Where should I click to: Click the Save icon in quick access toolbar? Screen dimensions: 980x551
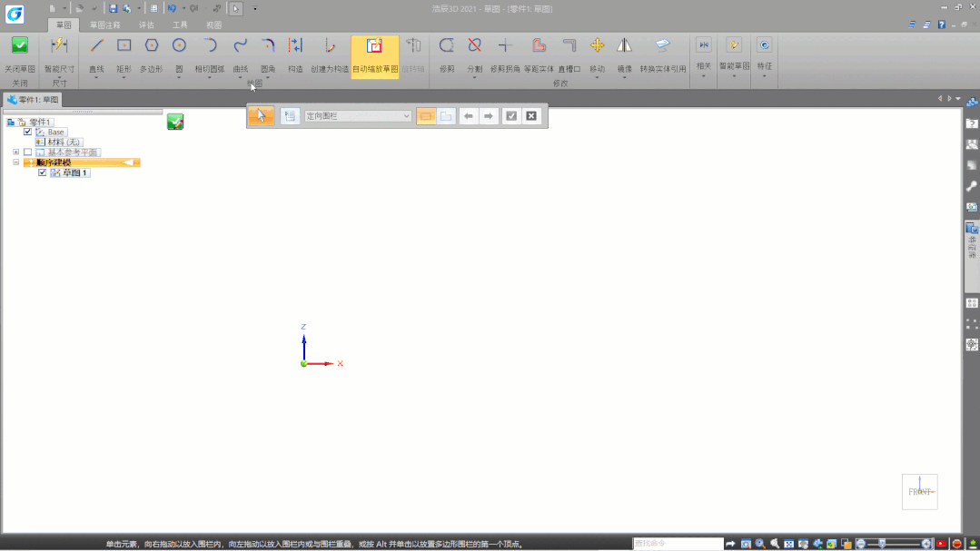[x=113, y=9]
